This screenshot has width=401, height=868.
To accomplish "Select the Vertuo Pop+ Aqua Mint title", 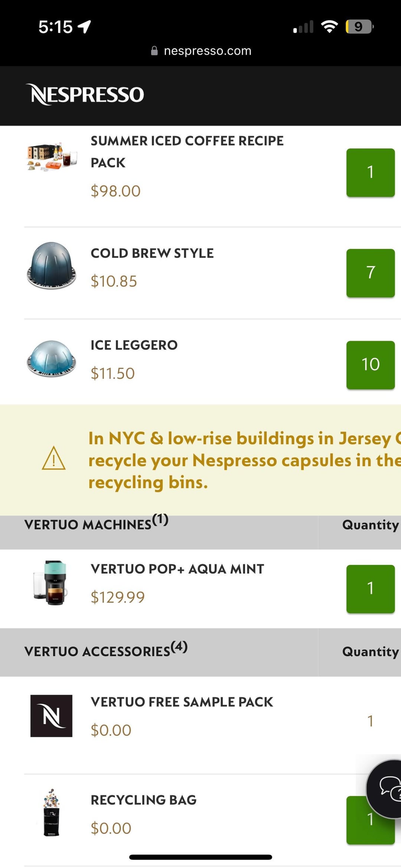I will 177,569.
